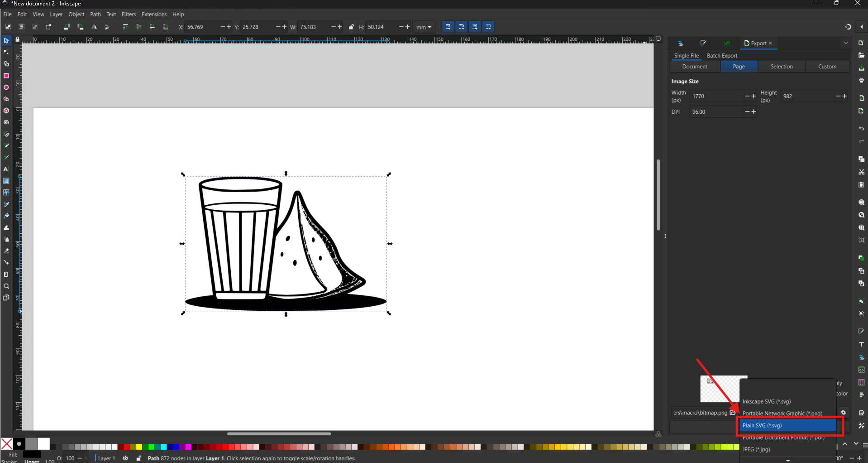Pick the yellow palette swatch
This screenshot has height=463, width=868.
[139, 447]
